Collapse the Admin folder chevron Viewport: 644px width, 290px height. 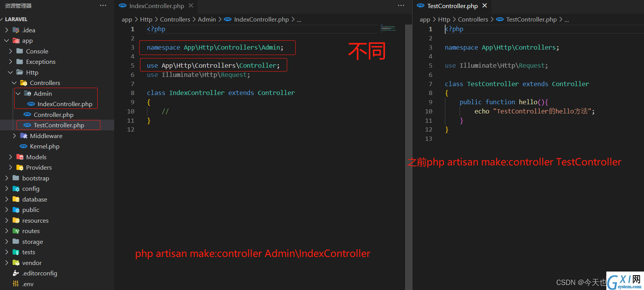pyautogui.click(x=18, y=93)
